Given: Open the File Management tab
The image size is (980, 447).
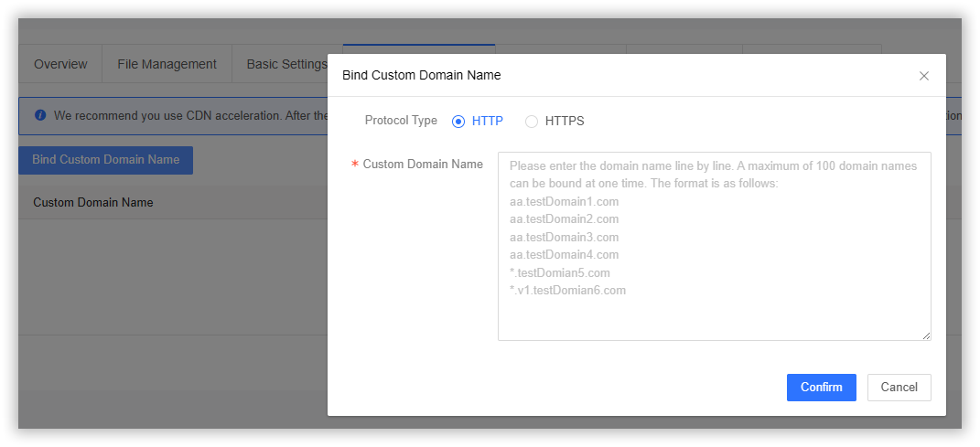Looking at the screenshot, I should [167, 64].
